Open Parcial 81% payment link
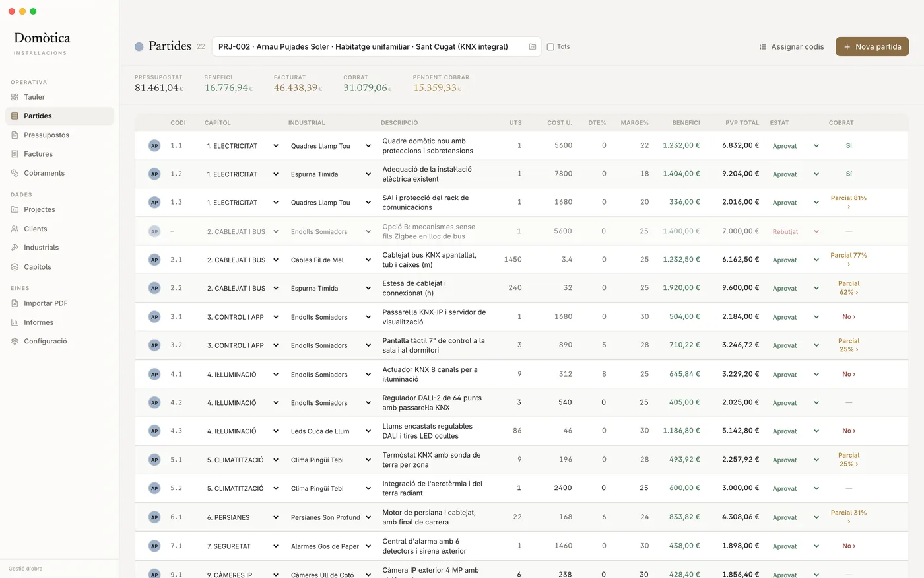The width and height of the screenshot is (924, 578). [849, 202]
